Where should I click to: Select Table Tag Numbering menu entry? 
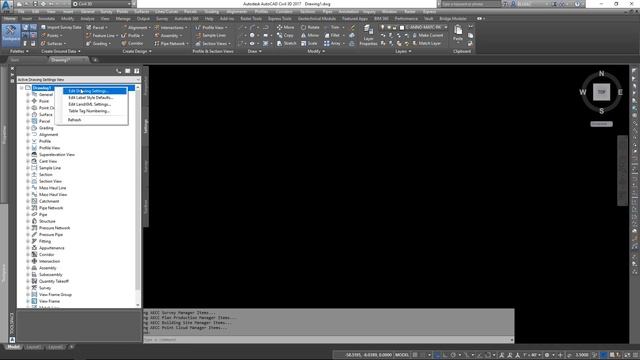click(89, 111)
